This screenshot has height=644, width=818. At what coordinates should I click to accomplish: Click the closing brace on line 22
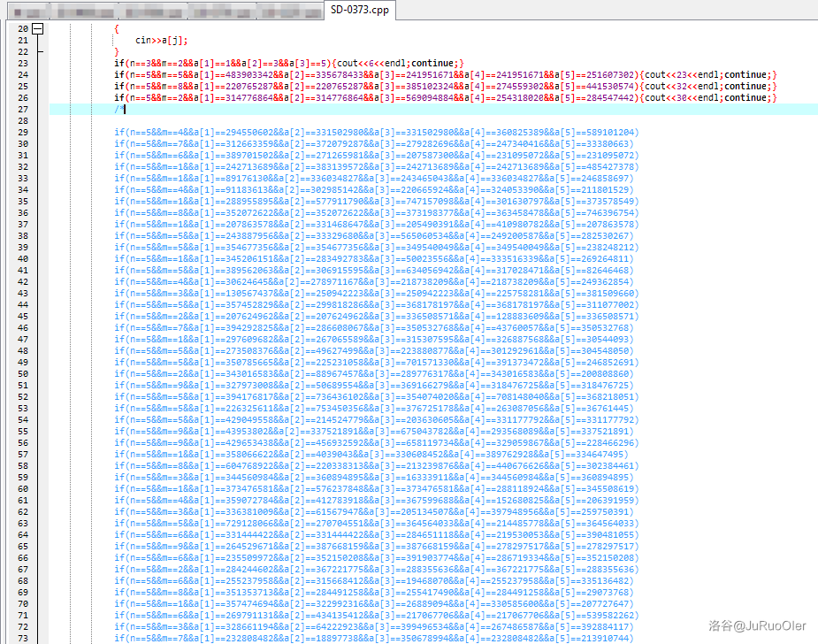pos(116,51)
